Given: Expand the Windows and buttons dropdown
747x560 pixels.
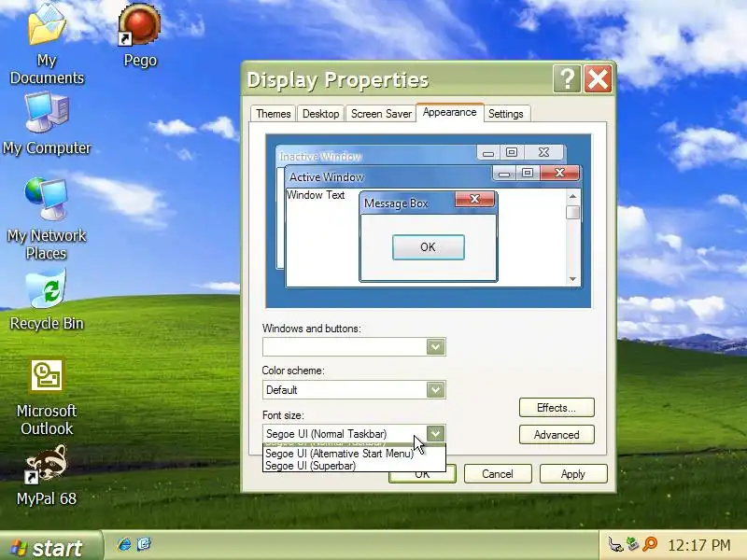Looking at the screenshot, I should click(x=435, y=346).
